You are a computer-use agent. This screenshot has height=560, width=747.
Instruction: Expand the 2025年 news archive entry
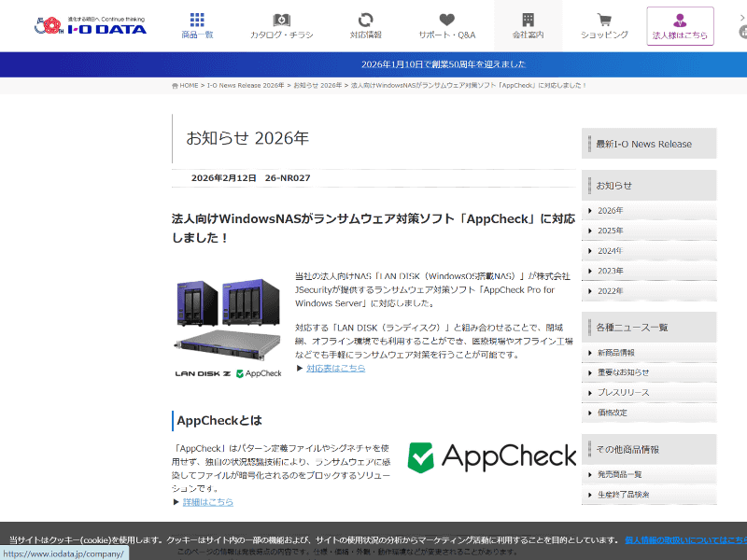pyautogui.click(x=649, y=231)
